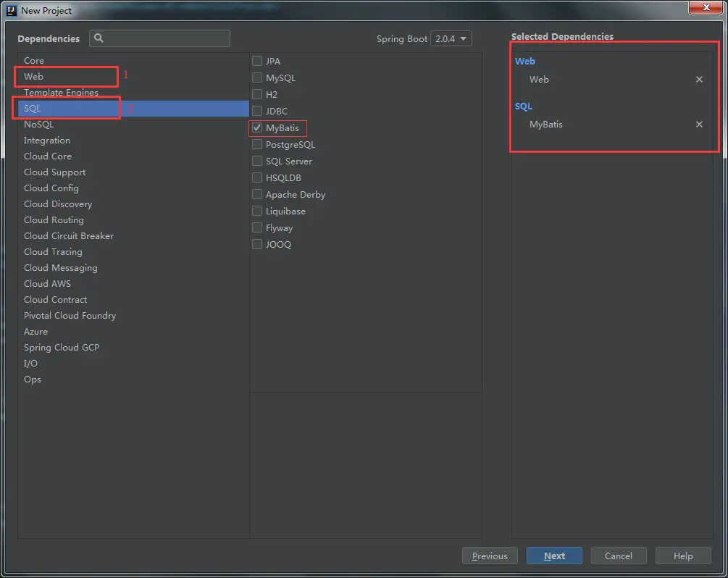Choose the Azure category
728x578 pixels.
point(133,332)
